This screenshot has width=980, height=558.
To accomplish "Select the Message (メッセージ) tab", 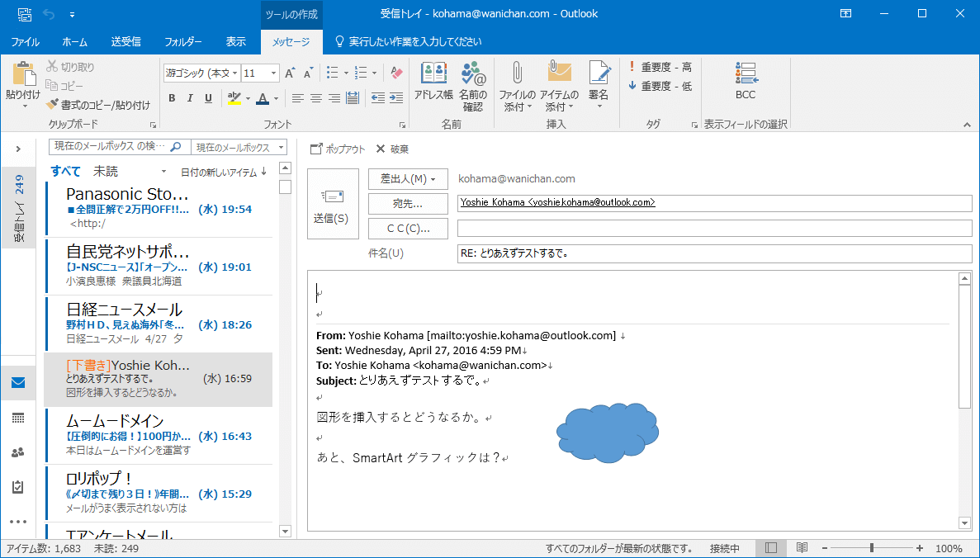I will (291, 42).
